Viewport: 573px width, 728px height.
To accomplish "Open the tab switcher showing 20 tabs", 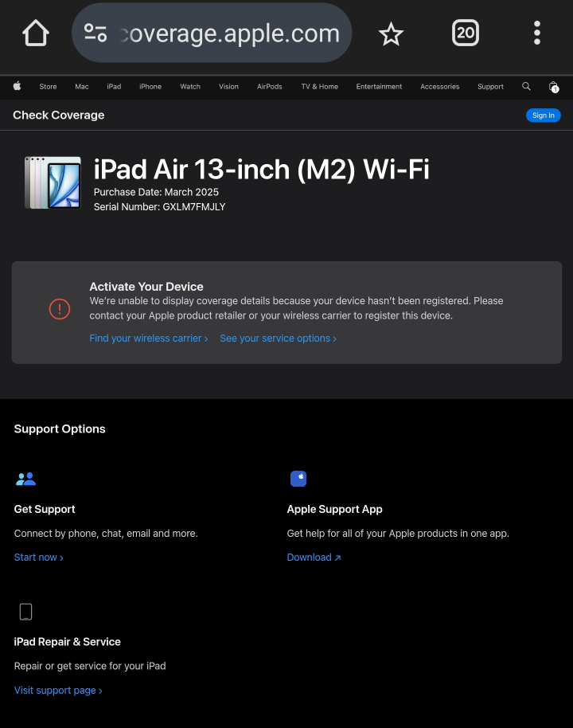I will (466, 33).
